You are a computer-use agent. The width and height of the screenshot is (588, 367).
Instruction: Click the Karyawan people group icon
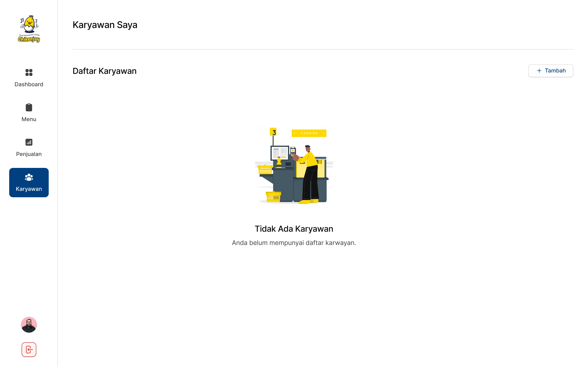(29, 177)
